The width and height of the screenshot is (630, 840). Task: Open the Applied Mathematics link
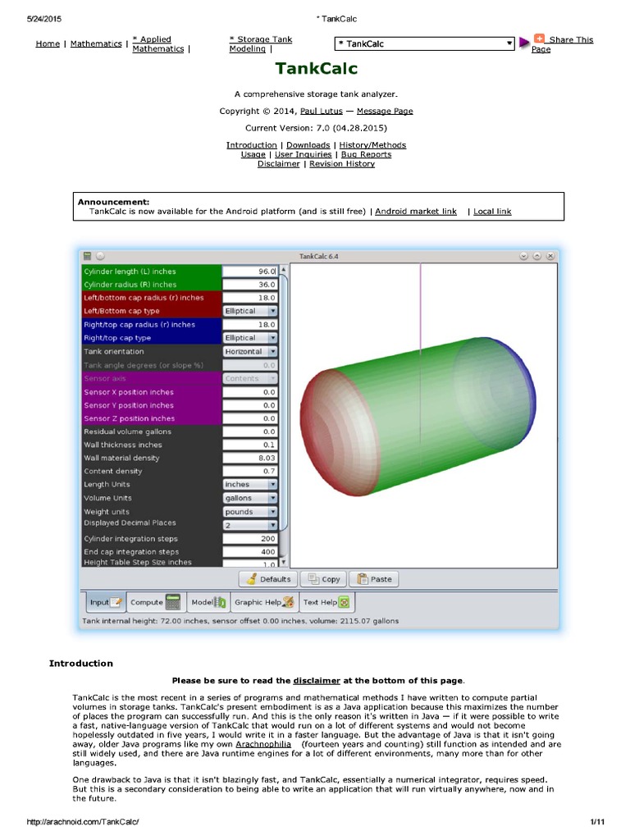(x=158, y=44)
